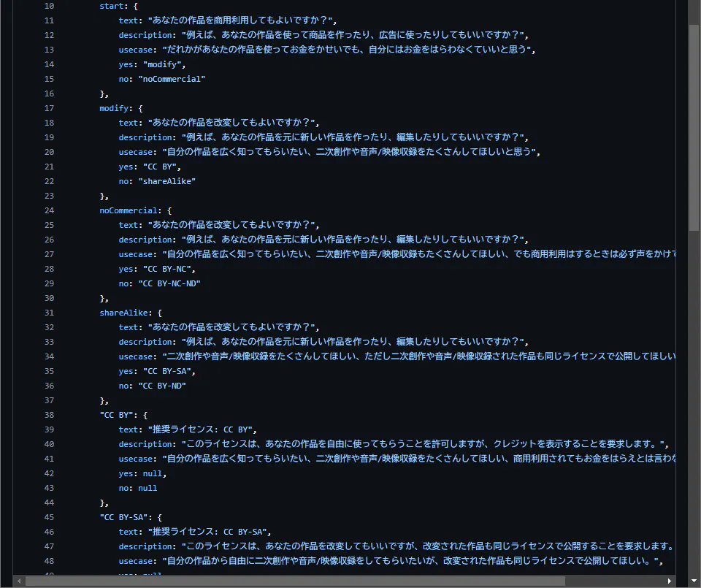Click the empty vertical scrollbar track below the thumb

pyautogui.click(x=694, y=402)
